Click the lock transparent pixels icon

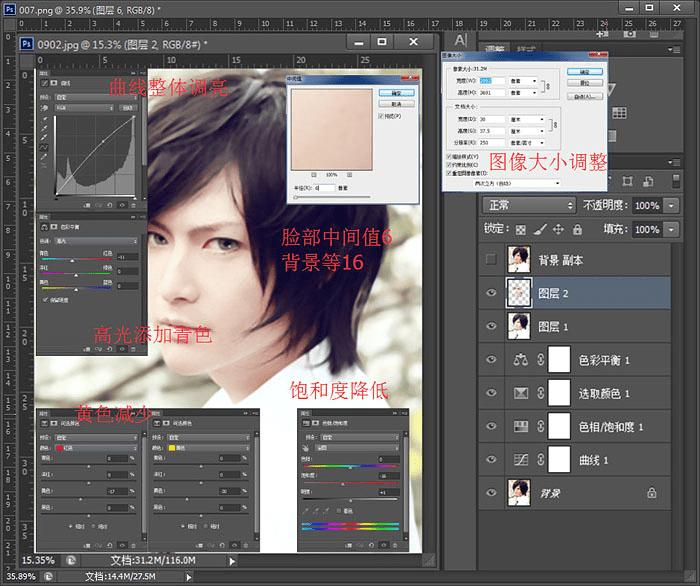(x=519, y=229)
